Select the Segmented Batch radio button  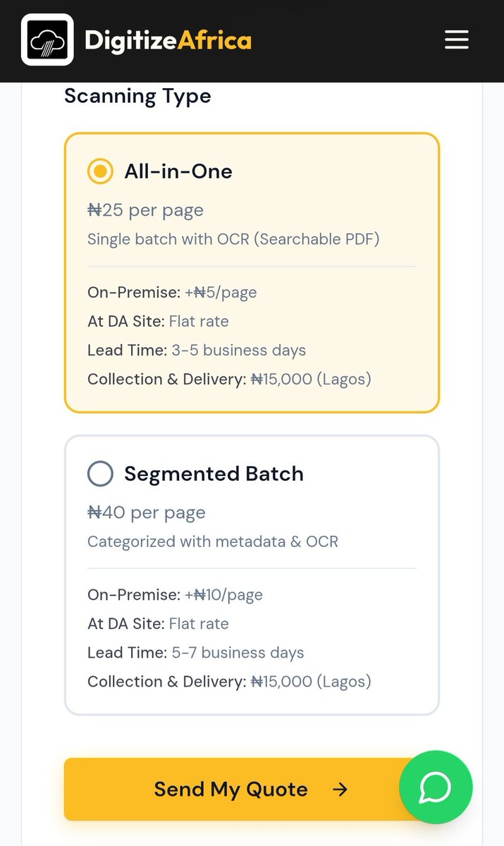[x=100, y=474]
